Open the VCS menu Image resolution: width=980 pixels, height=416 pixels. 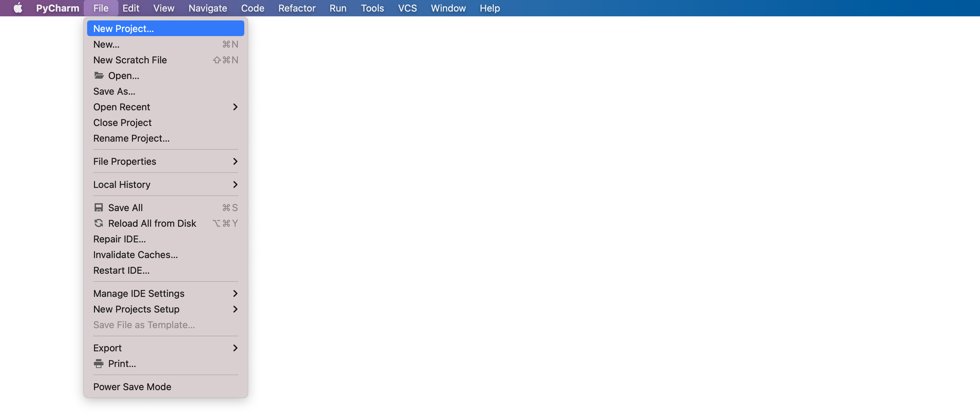[x=407, y=8]
